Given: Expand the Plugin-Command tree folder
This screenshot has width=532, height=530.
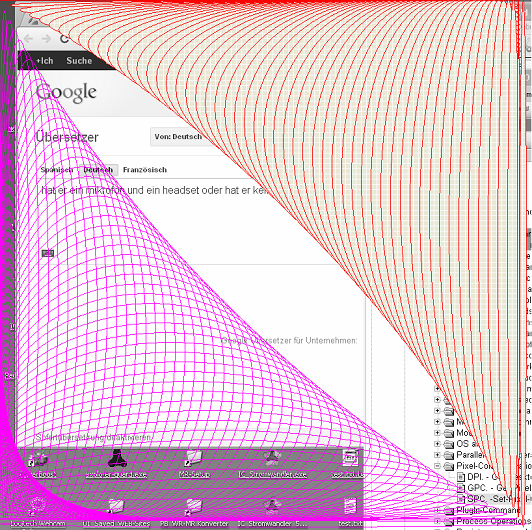Looking at the screenshot, I should 437,510.
